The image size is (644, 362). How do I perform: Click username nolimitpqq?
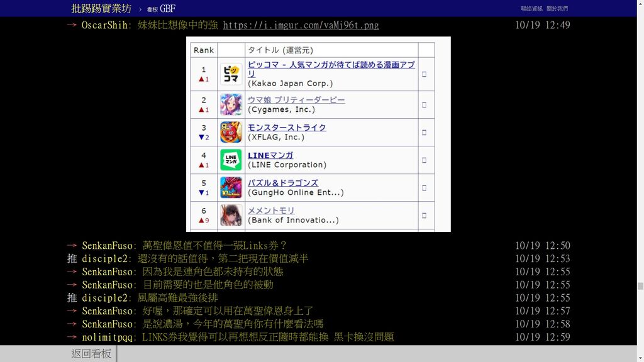[107, 337]
